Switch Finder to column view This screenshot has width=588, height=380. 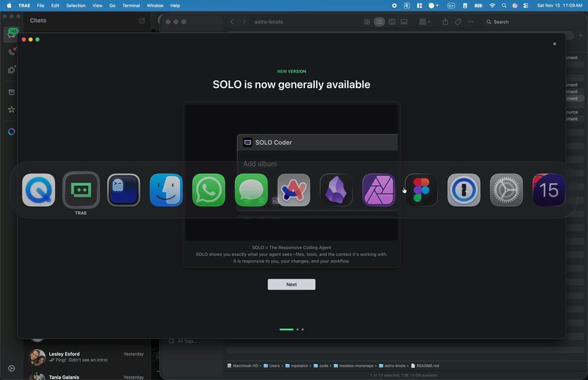coord(392,22)
